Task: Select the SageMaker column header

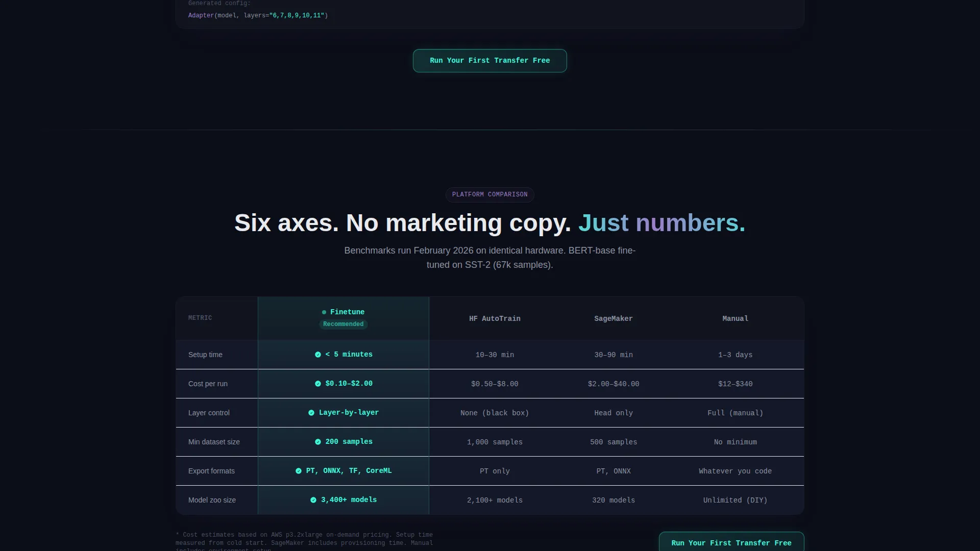Action: point(614,319)
